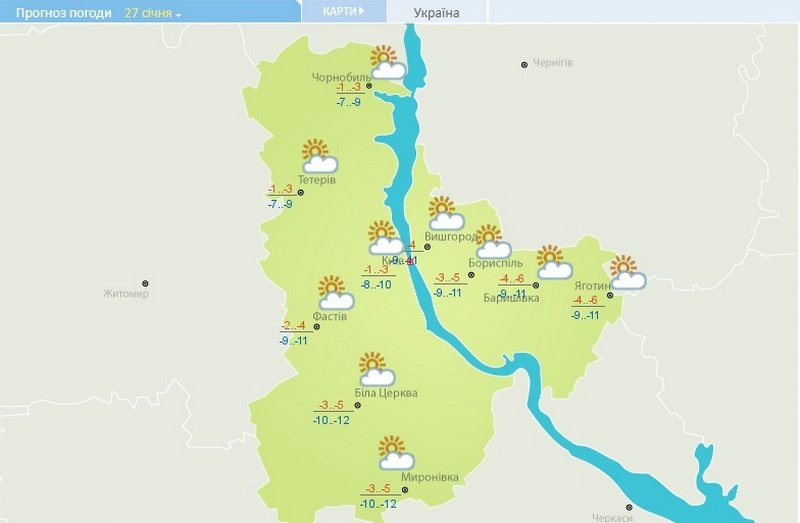
Task: Click the Черкаси city marker
Action: coord(629,507)
